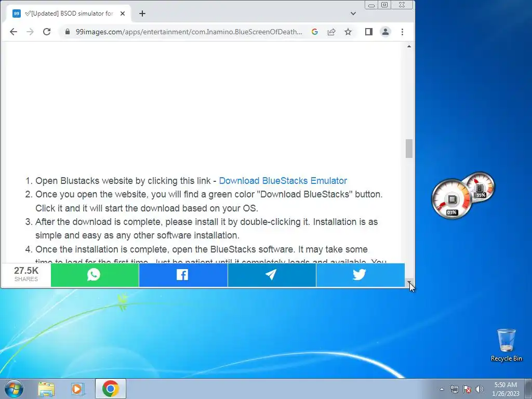Click the page scrollbar up arrow
Image resolution: width=532 pixels, height=399 pixels.
409,46
